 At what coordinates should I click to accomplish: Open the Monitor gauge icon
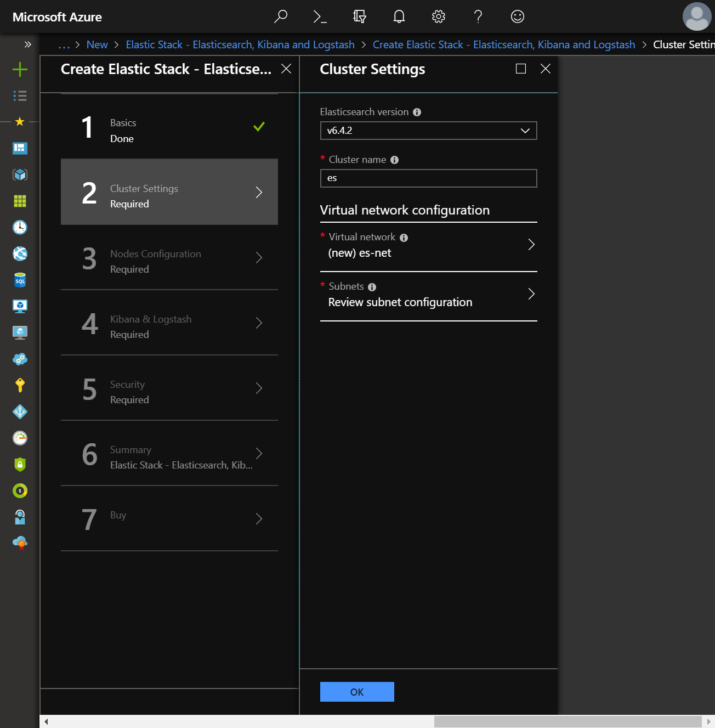pos(20,438)
